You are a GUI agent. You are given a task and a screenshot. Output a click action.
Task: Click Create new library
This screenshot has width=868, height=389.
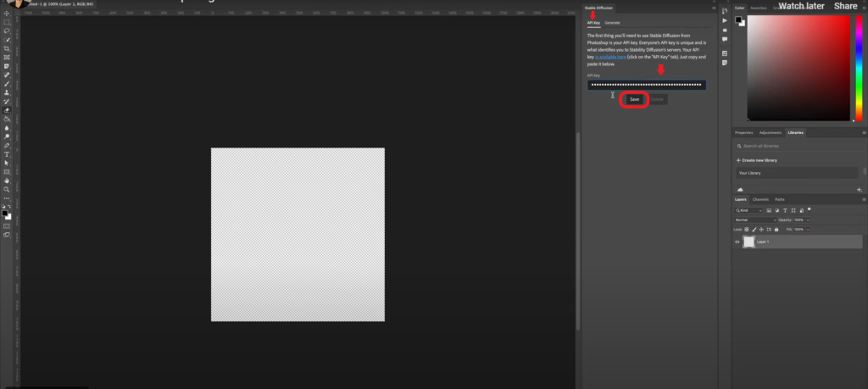[757, 160]
